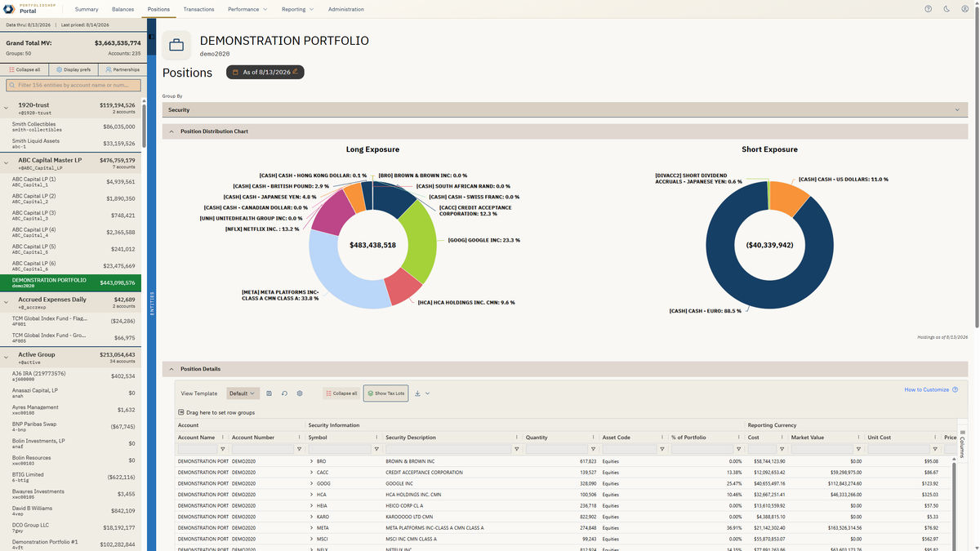Open Display prefs
Screen dimensions: 980x551
point(73,69)
